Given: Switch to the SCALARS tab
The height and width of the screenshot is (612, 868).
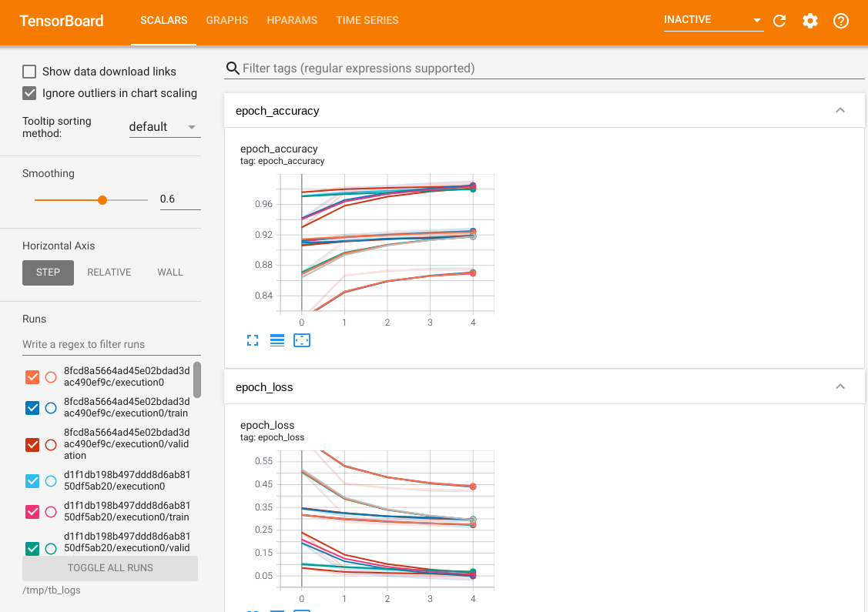Looking at the screenshot, I should pos(164,21).
